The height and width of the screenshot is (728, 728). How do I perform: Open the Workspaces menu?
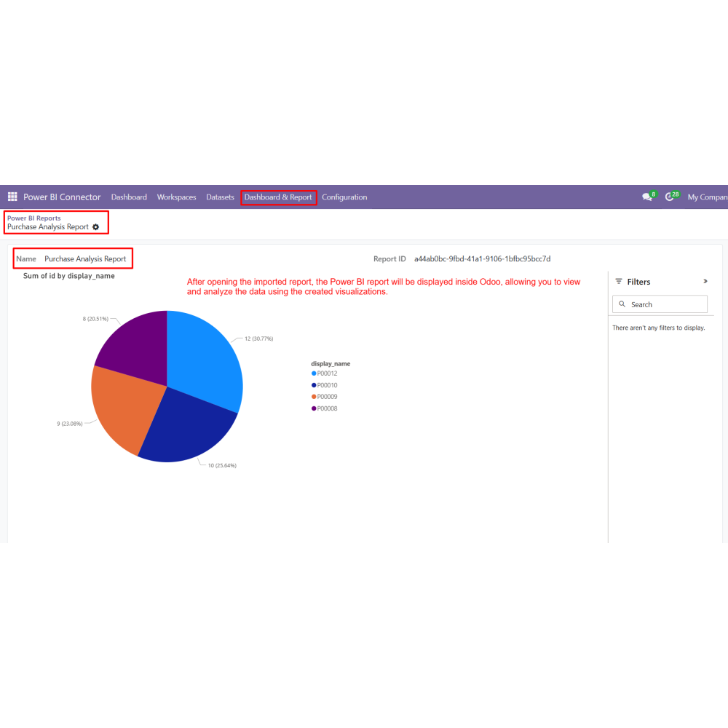click(176, 197)
